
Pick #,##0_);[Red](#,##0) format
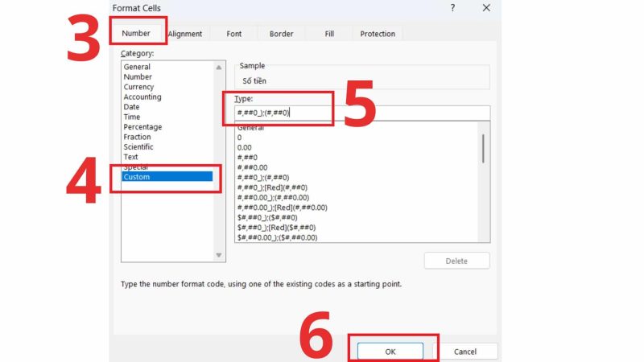point(272,187)
